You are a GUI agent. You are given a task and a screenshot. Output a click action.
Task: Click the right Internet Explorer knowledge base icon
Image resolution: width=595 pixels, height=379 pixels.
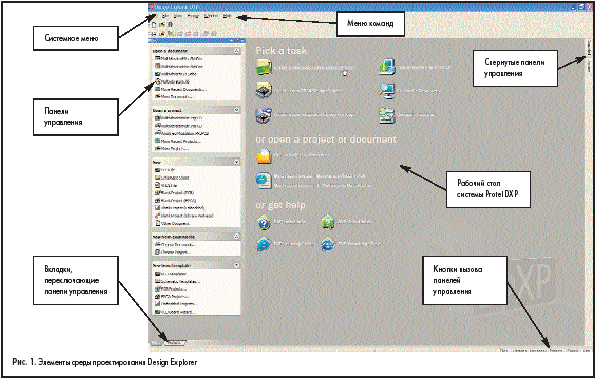click(327, 244)
